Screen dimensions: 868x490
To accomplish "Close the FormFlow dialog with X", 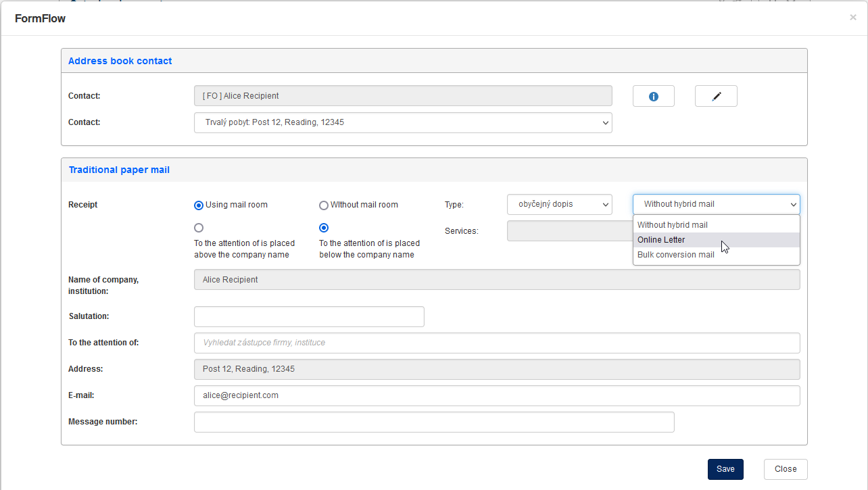I will tap(852, 18).
